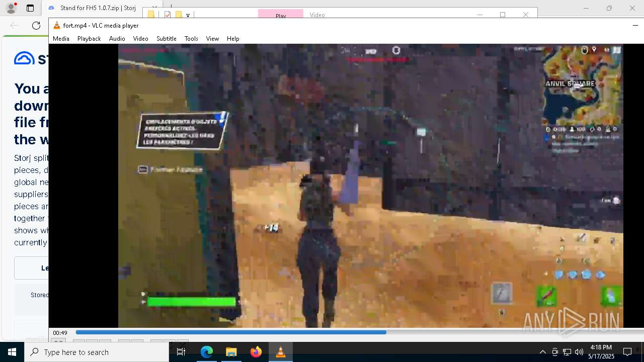Open the Windows notification center icon

(x=627, y=352)
